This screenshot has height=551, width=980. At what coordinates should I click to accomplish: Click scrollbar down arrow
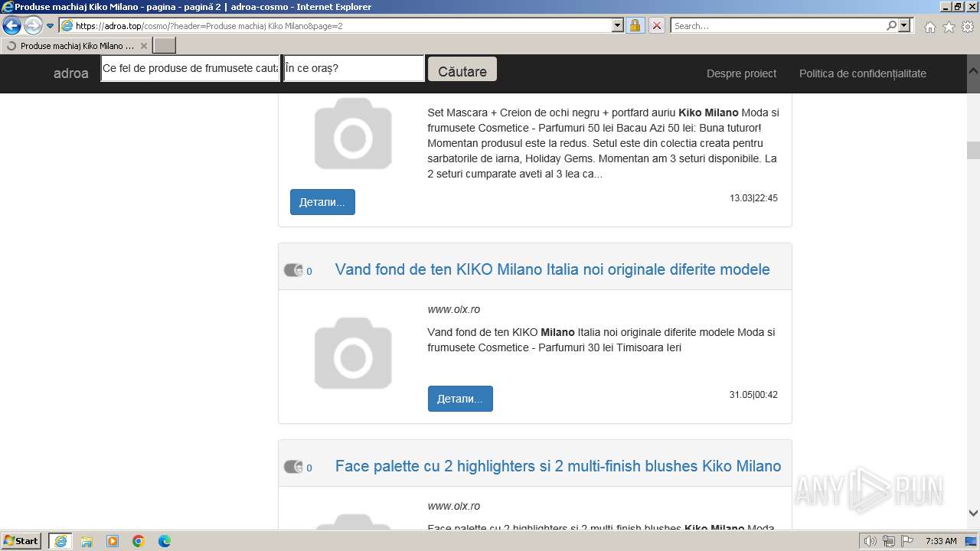[x=973, y=514]
